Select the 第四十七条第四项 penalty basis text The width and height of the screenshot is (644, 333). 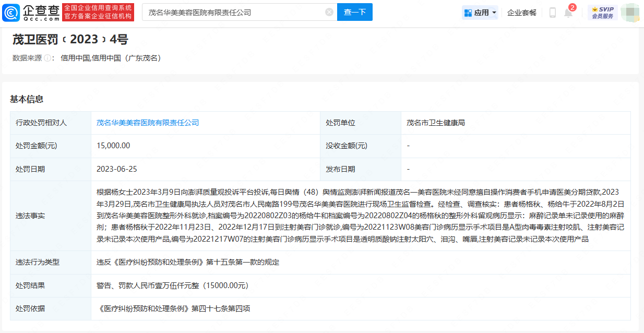click(x=221, y=308)
